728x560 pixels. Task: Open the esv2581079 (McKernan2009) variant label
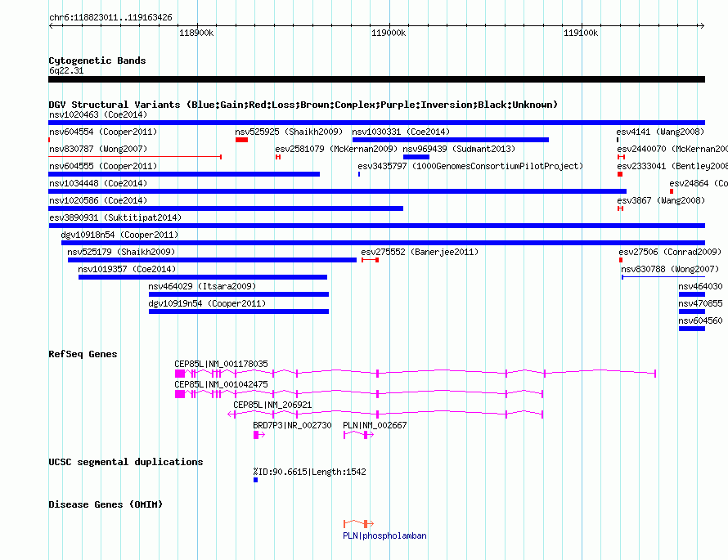click(x=336, y=149)
